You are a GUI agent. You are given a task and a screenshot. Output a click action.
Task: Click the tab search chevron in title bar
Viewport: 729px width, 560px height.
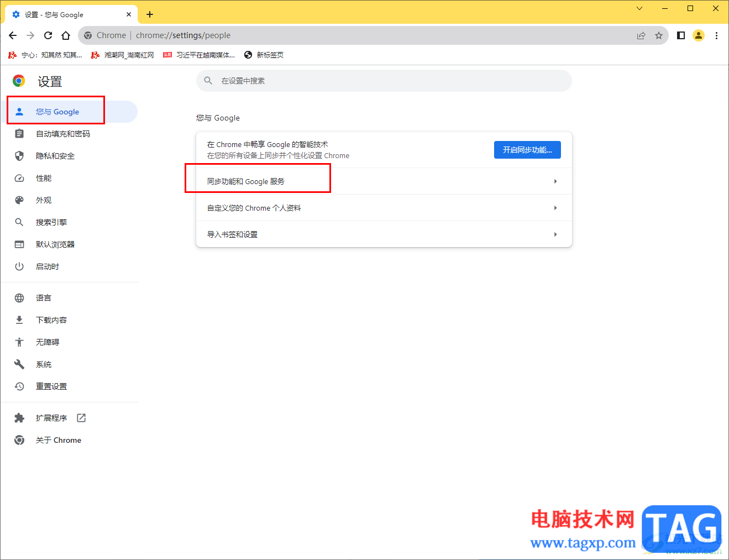(x=639, y=8)
